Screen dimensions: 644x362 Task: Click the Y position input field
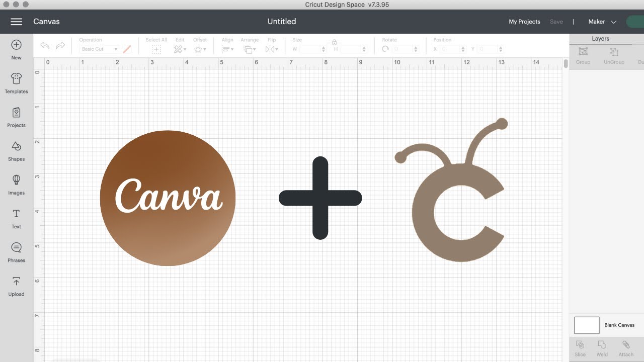pos(488,49)
